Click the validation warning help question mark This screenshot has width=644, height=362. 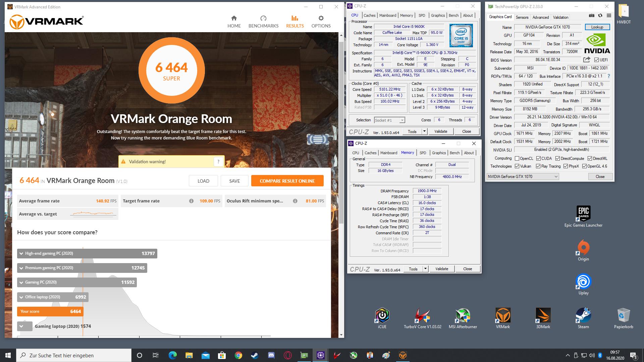[x=218, y=162]
